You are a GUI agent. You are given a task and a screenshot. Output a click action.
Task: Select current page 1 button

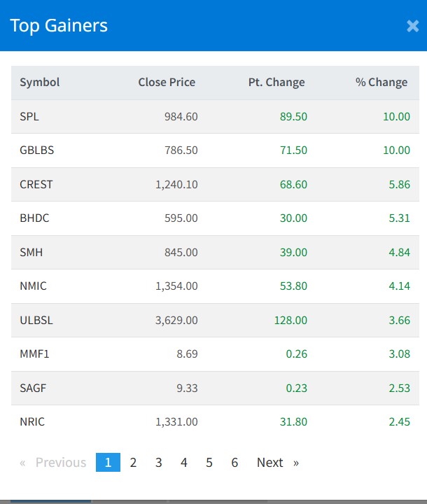pyautogui.click(x=108, y=463)
